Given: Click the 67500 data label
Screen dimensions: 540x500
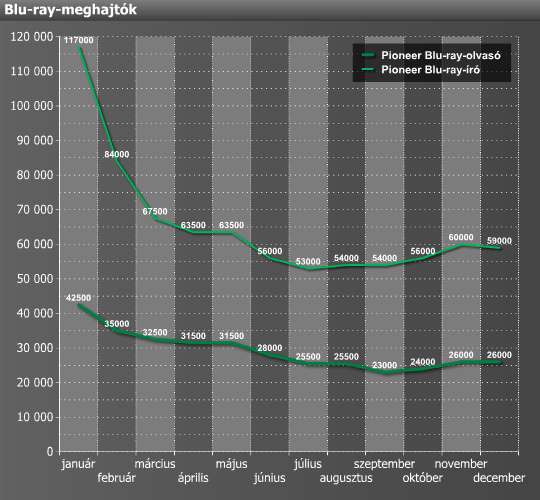Looking at the screenshot, I should (x=155, y=211).
